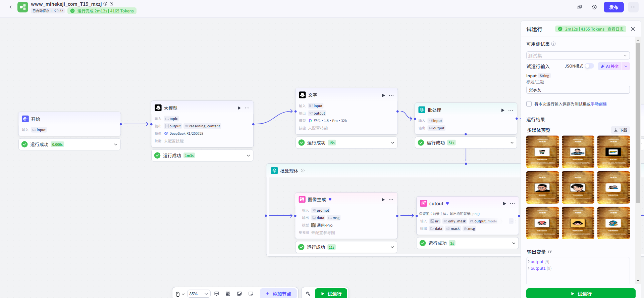
Task: Open the 85% zoom level dropdown
Action: pyautogui.click(x=199, y=294)
